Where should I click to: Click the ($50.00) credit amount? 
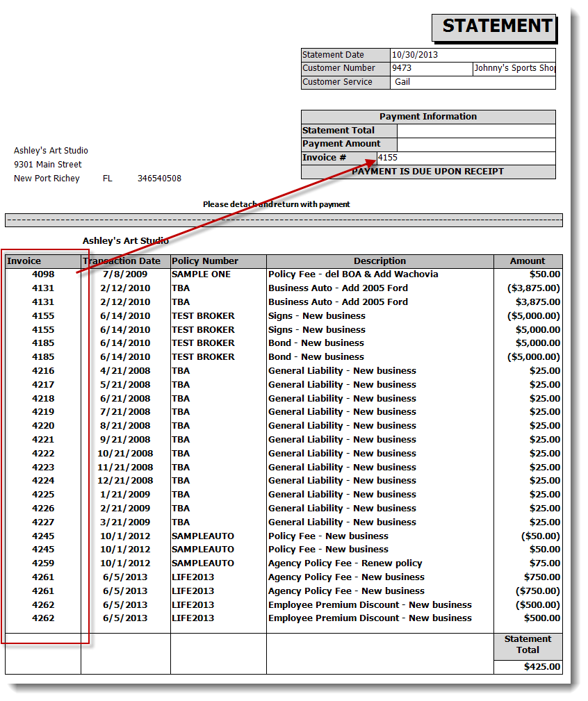(x=541, y=536)
